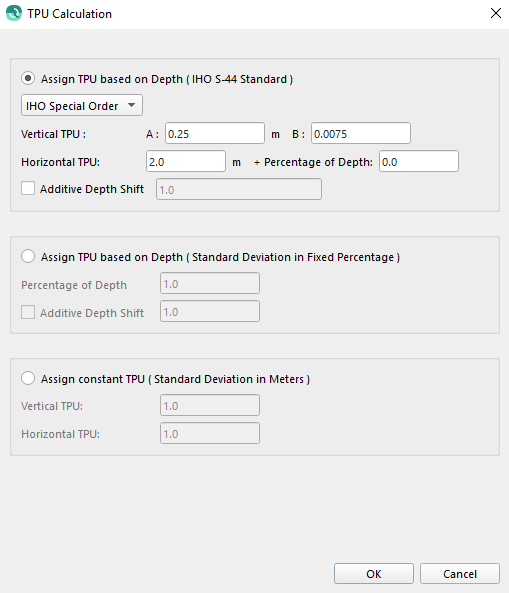This screenshot has height=593, width=509.
Task: Select Assign constant TPU radio option
Action: (x=28, y=378)
